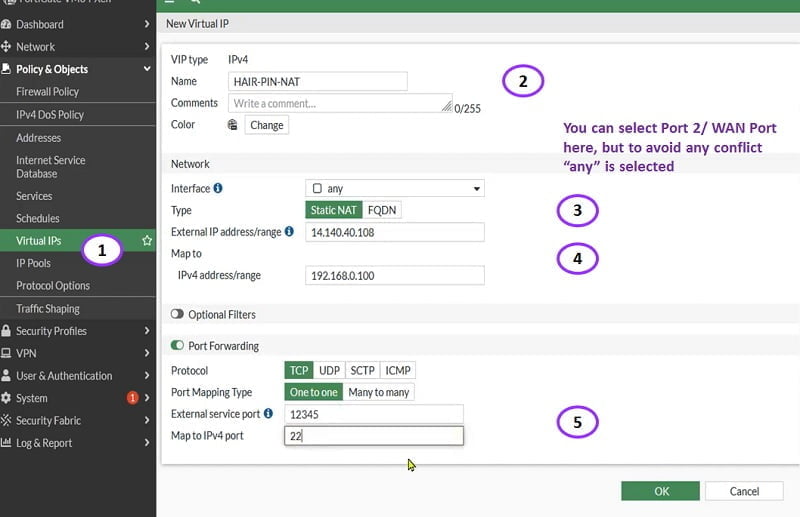The image size is (800, 517).
Task: Open the Interface dropdown showing any
Action: (395, 188)
